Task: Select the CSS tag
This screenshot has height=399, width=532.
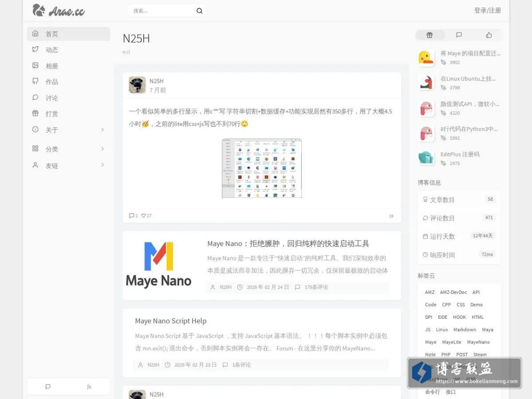Action: tap(461, 305)
